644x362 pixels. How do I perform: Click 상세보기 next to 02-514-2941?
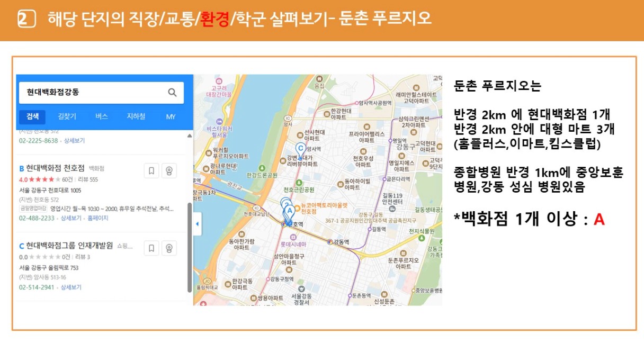[71, 287]
